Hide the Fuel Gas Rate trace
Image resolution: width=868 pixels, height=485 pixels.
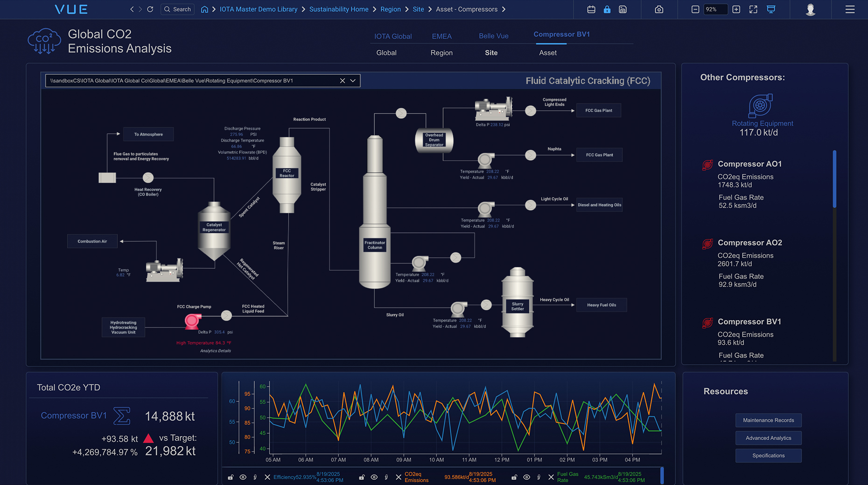point(527,477)
